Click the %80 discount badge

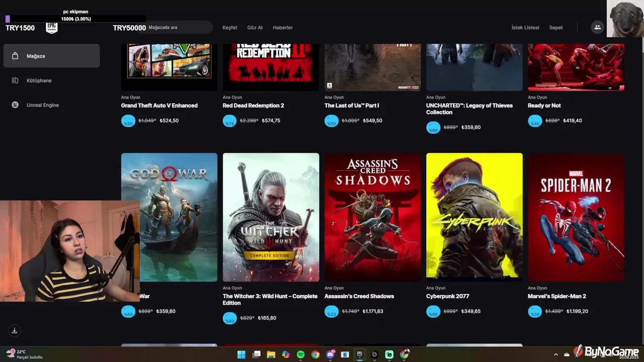230,318
